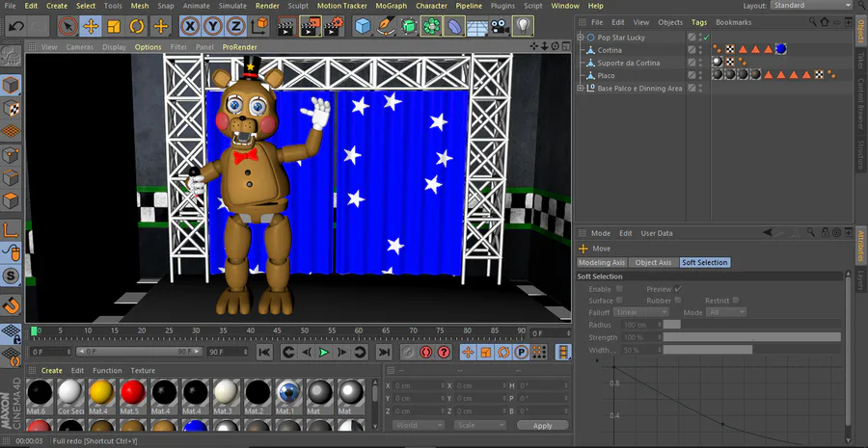Select the Live Selection tool

tap(68, 26)
